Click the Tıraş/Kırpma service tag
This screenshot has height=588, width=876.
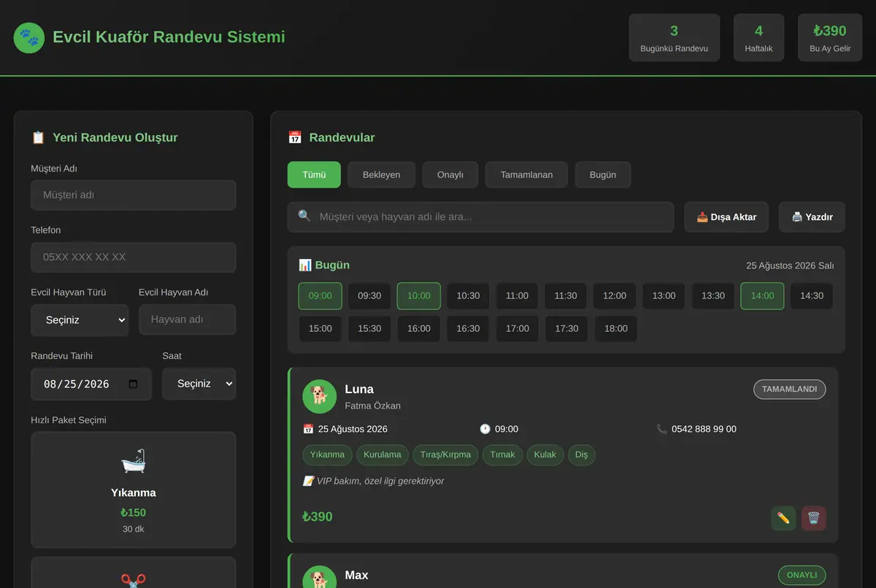[446, 454]
